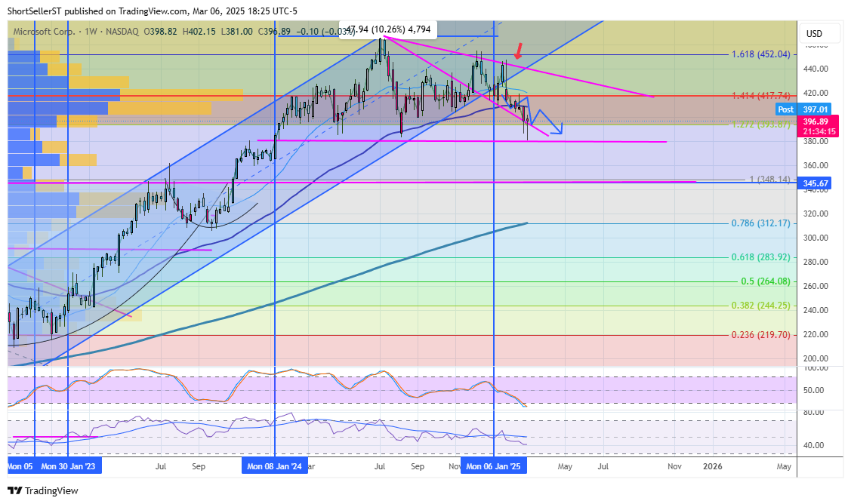The width and height of the screenshot is (851, 504).
Task: Click the 47.94 (10.26%) 4,794 tooltip box
Action: point(390,29)
